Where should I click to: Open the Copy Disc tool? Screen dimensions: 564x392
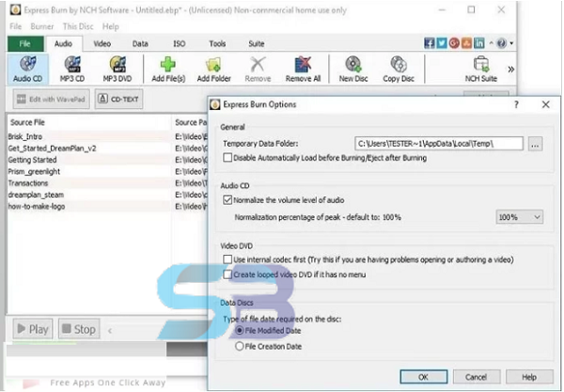coord(399,70)
